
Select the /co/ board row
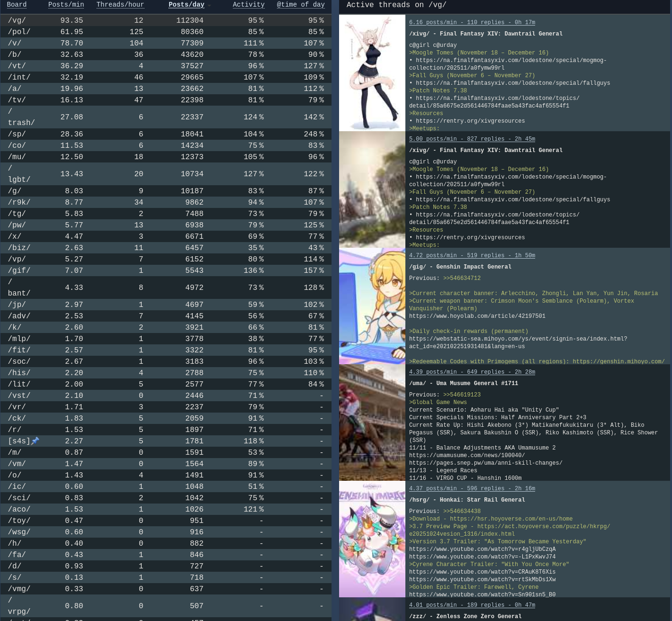[x=166, y=145]
